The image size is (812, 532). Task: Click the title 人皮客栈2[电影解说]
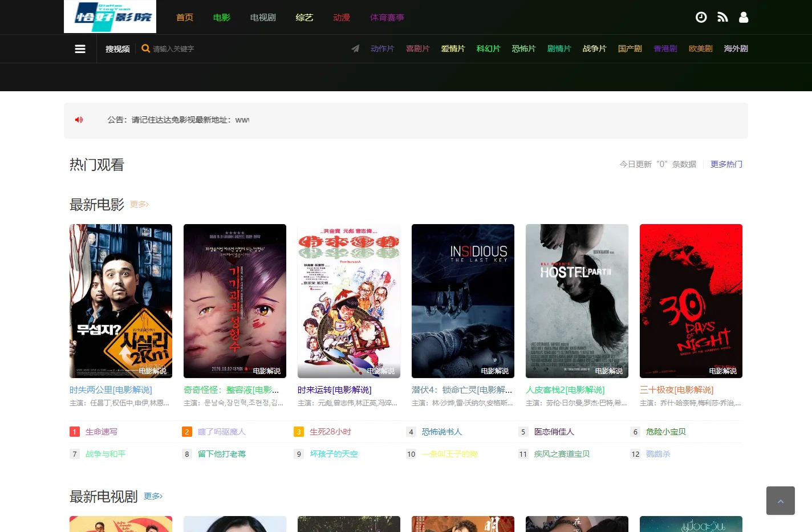point(565,390)
